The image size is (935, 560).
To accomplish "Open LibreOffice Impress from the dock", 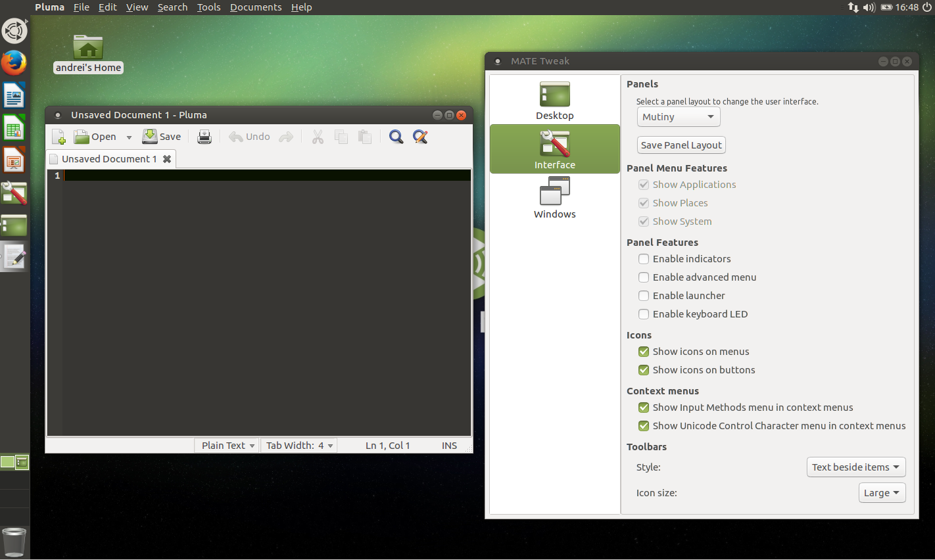I will pos(14,160).
